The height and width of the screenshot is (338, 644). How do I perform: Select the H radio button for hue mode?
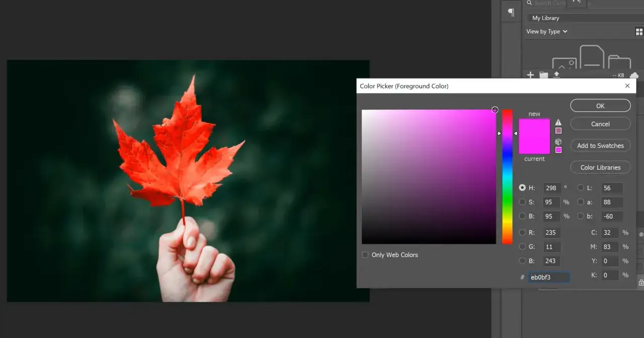(x=522, y=187)
